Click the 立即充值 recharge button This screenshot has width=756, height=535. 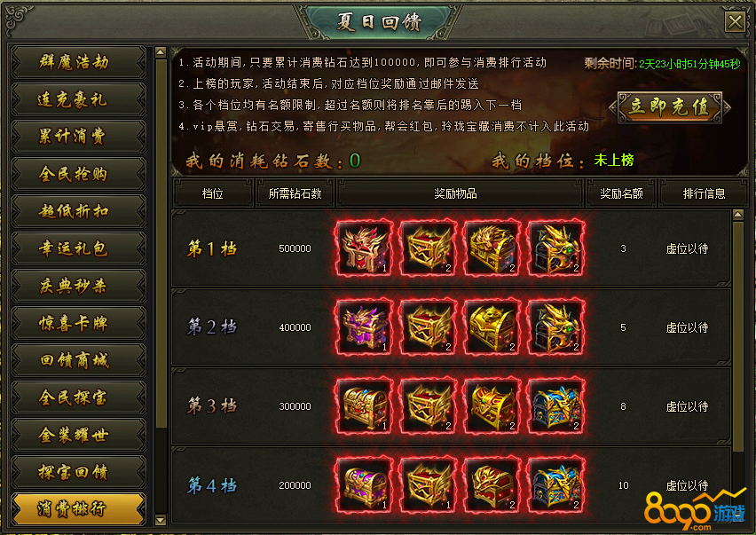point(670,107)
